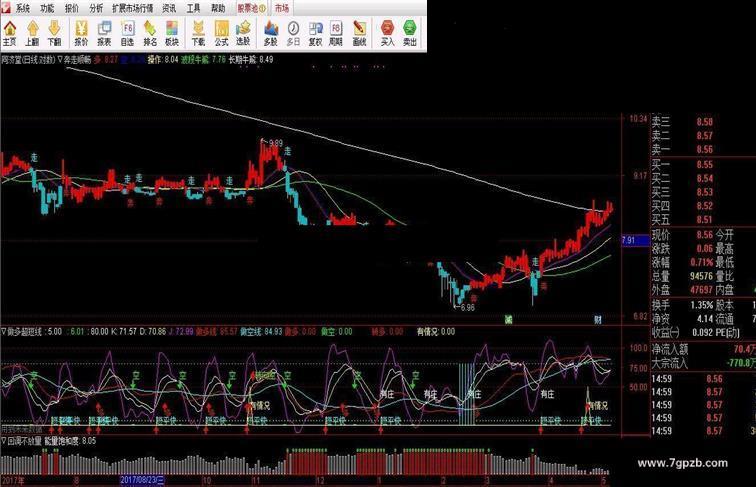Viewport: 756px width, 487px height.
Task: Click the 卖三 8.58 ask row
Action: pos(683,122)
